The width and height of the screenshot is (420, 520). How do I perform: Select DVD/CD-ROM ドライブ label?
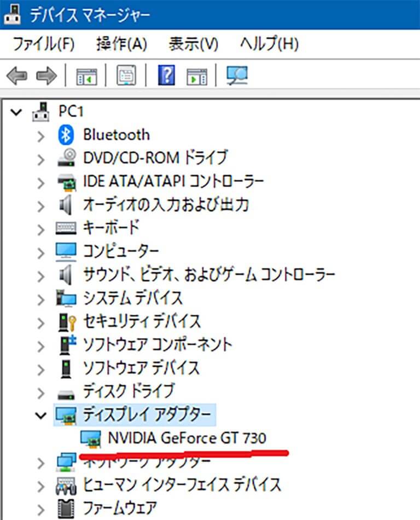coord(155,158)
